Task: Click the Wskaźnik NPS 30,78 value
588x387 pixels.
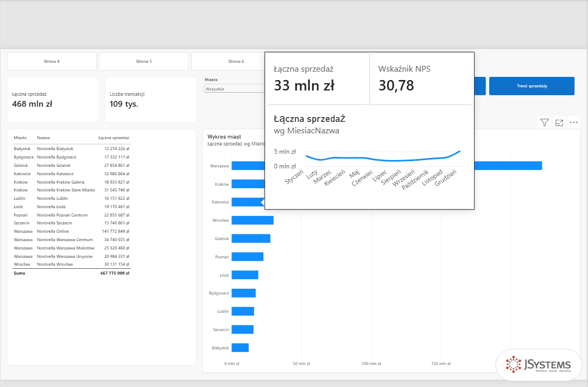Action: tap(396, 86)
